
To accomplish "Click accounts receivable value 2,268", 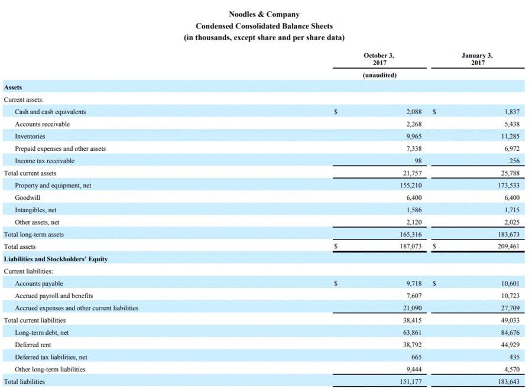I will point(414,124).
